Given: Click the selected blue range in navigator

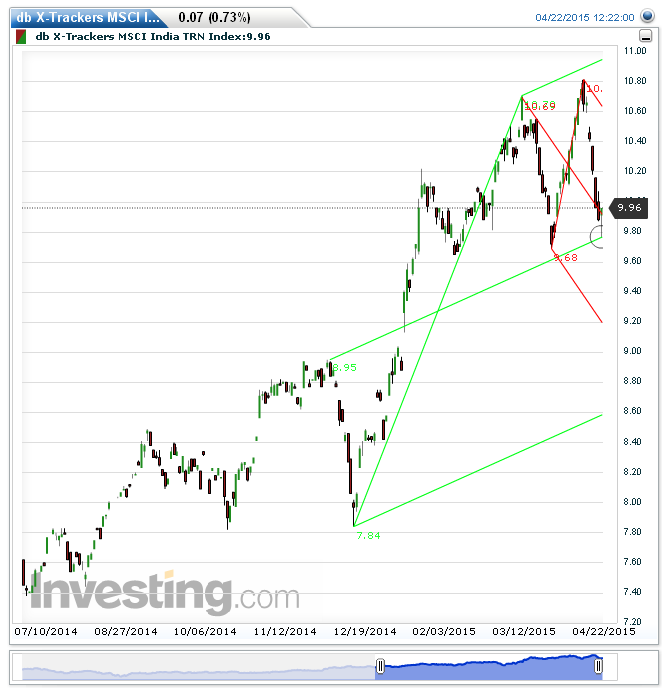Looking at the screenshot, I should point(489,667).
